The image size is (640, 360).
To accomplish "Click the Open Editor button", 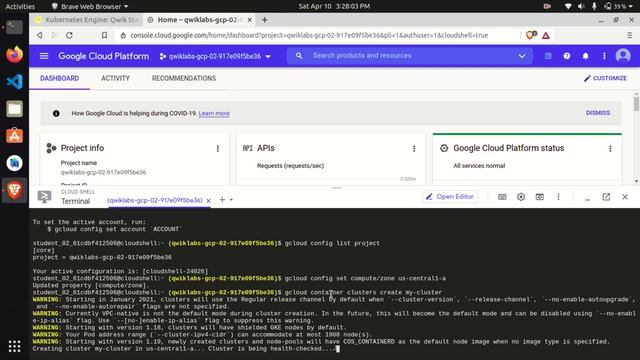I will pos(450,197).
